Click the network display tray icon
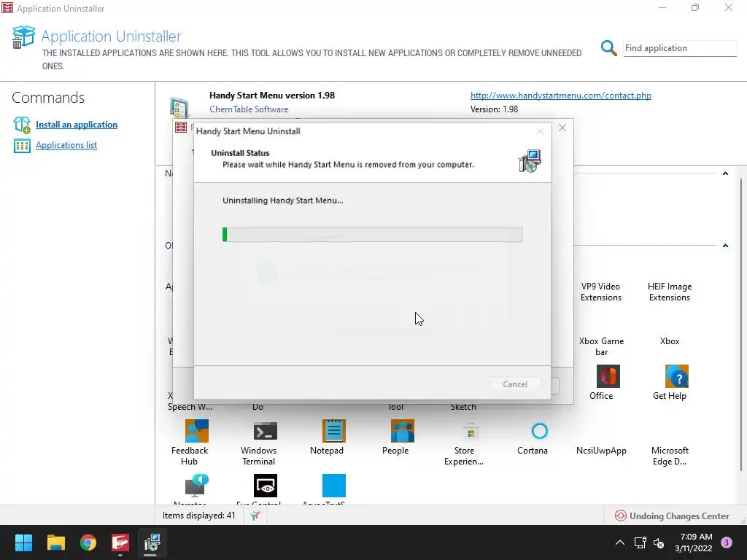Viewport: 747px width, 560px height. pyautogui.click(x=640, y=542)
